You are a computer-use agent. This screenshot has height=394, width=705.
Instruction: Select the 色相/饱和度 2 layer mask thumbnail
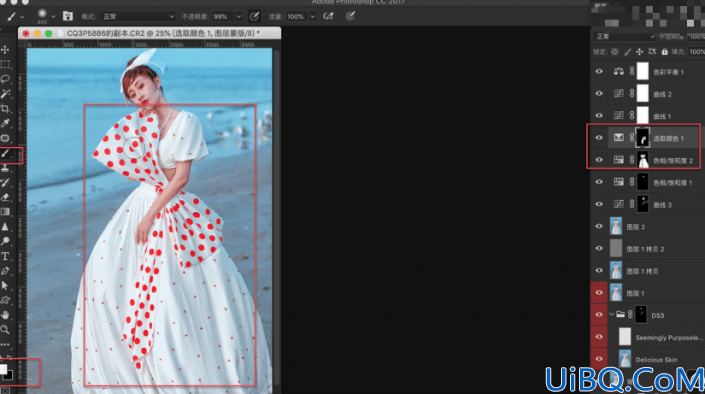[x=643, y=160]
